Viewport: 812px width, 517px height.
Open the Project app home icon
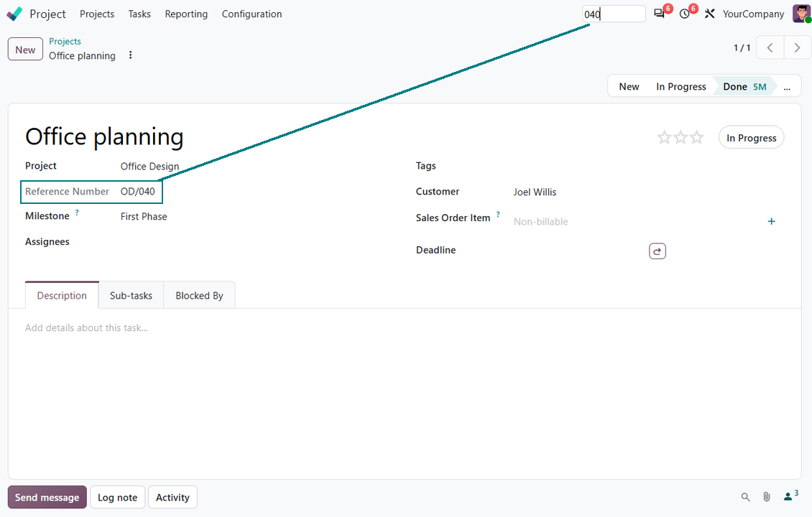click(x=14, y=14)
